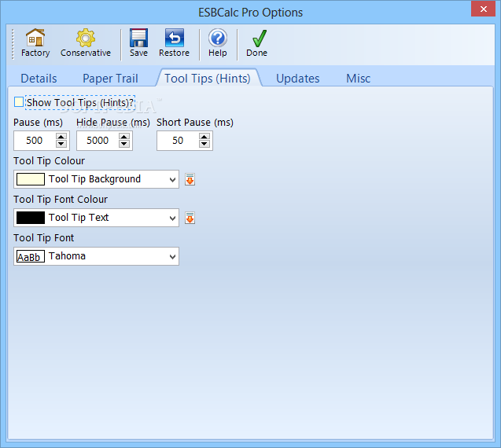Reset Tool Tip Text colour with arrow icon

(190, 218)
